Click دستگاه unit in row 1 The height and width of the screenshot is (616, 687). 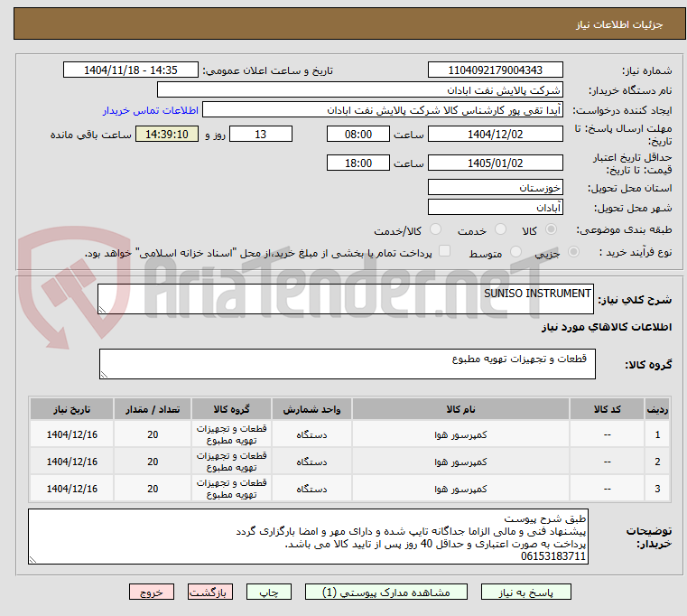311,434
